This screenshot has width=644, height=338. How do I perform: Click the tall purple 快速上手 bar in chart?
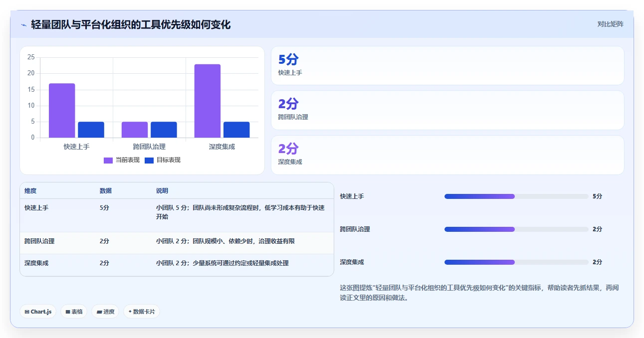62,110
